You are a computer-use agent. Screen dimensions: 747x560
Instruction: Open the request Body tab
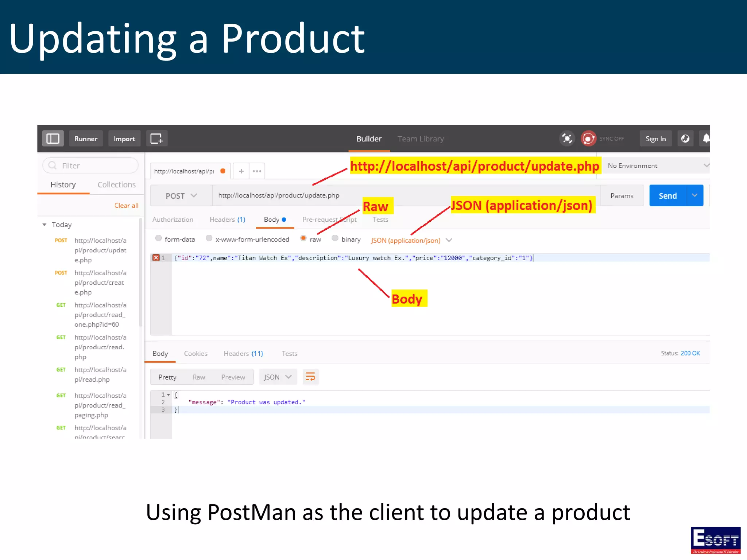(x=275, y=219)
